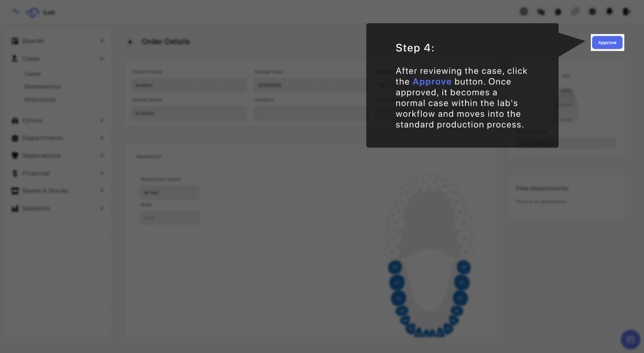The image size is (644, 353).
Task: Click the Departments icon in the sidebar
Action: [15, 138]
